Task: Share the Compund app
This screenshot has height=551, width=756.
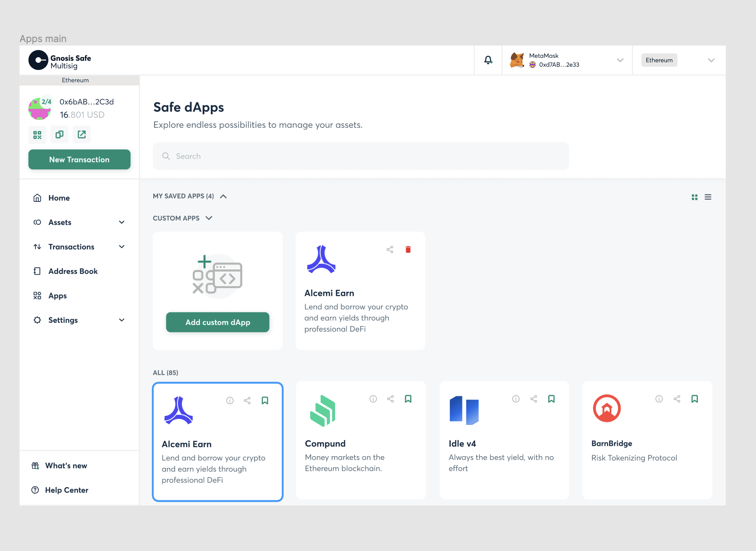Action: pyautogui.click(x=391, y=399)
